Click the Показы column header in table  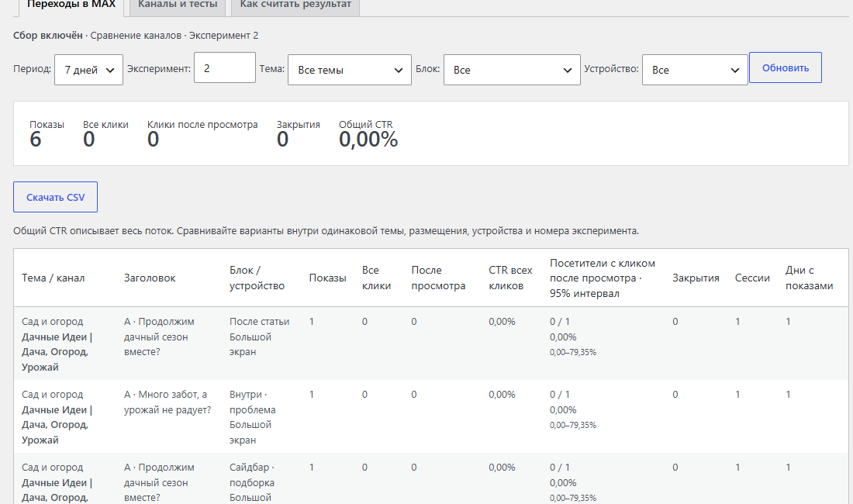coord(327,278)
